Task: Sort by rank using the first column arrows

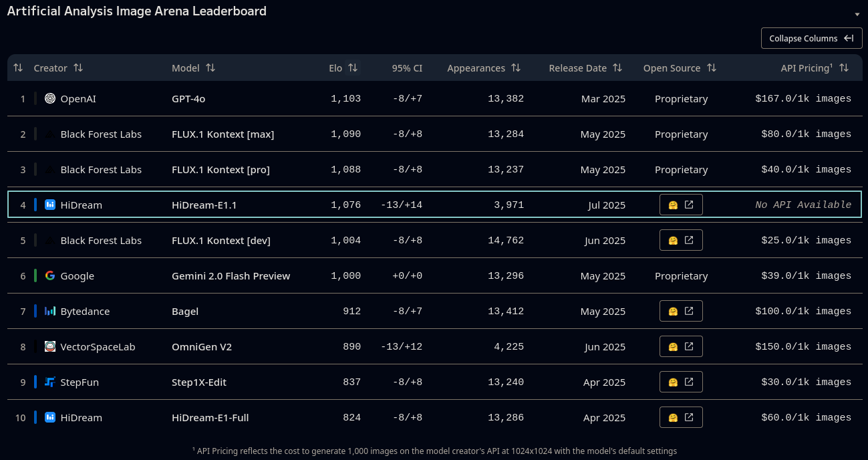Action: tap(18, 68)
